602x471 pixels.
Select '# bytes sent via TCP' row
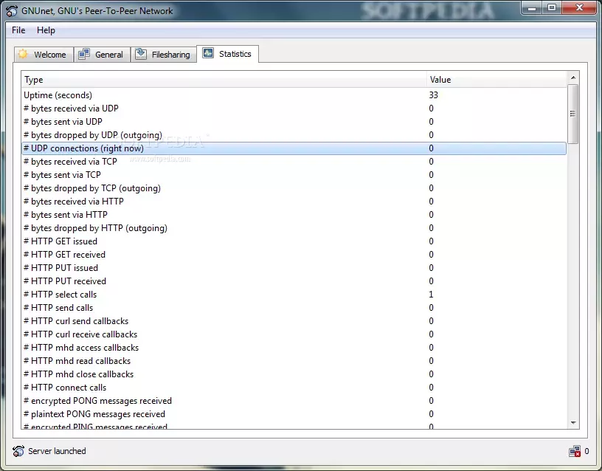tap(294, 175)
